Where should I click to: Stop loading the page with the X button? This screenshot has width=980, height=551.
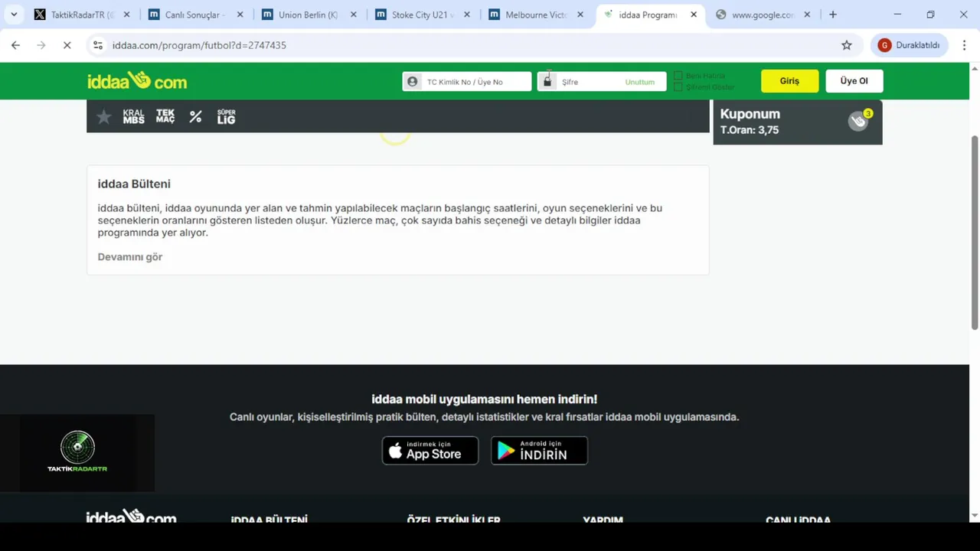67,45
